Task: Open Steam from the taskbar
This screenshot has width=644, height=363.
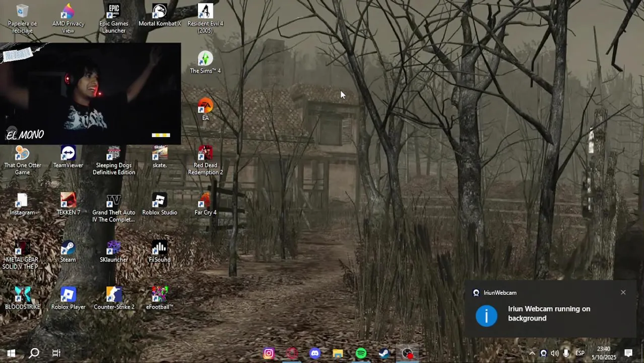Action: point(384,353)
